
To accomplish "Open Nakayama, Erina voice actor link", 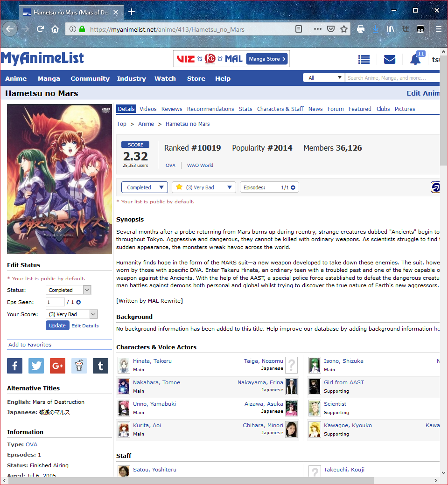I will coord(260,382).
